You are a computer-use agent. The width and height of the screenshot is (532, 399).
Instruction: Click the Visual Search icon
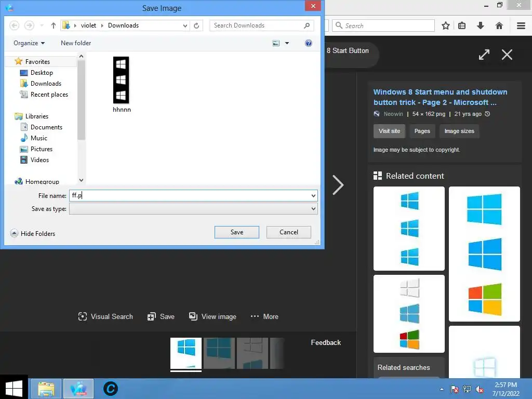click(x=83, y=316)
